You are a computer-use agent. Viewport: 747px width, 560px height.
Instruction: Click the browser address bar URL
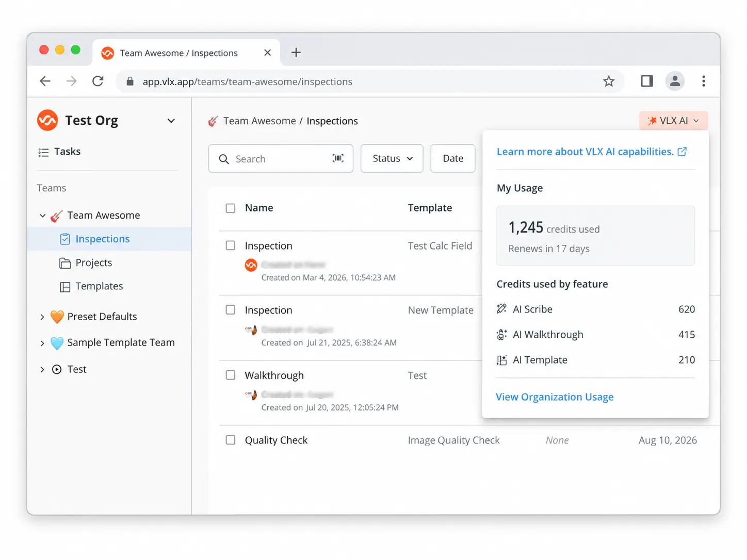(248, 81)
